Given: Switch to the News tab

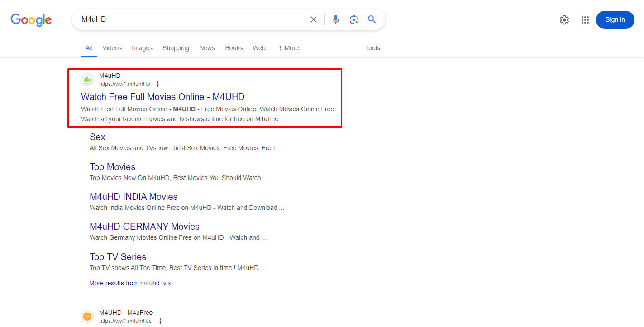Looking at the screenshot, I should pyautogui.click(x=207, y=48).
